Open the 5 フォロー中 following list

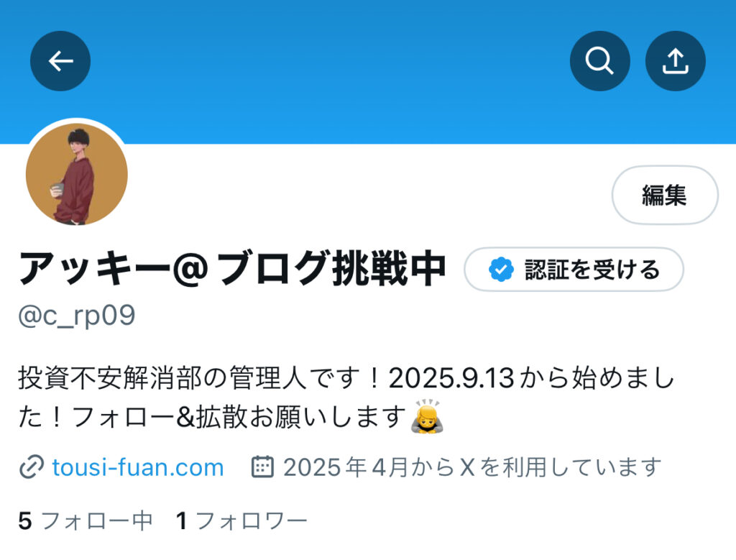pyautogui.click(x=86, y=521)
